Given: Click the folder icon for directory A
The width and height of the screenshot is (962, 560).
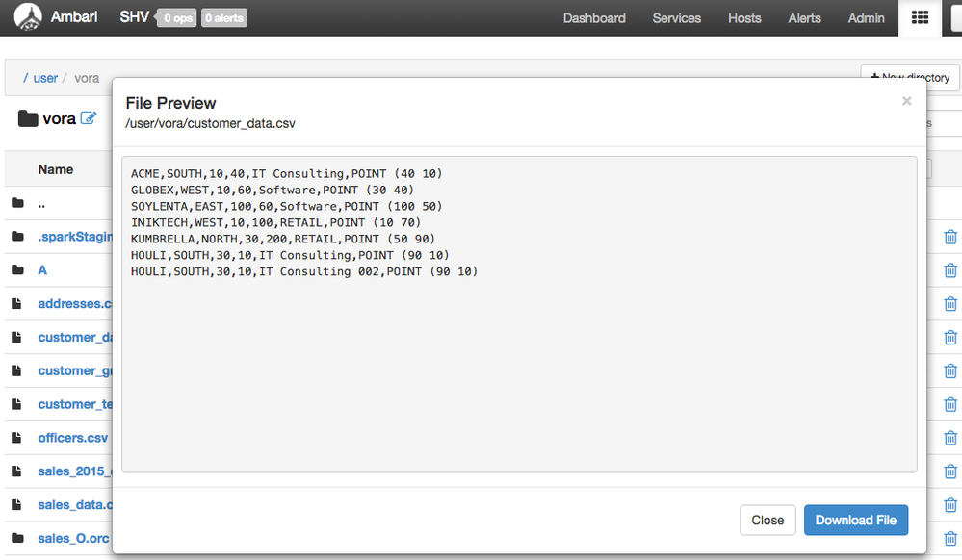Looking at the screenshot, I should click(x=17, y=270).
